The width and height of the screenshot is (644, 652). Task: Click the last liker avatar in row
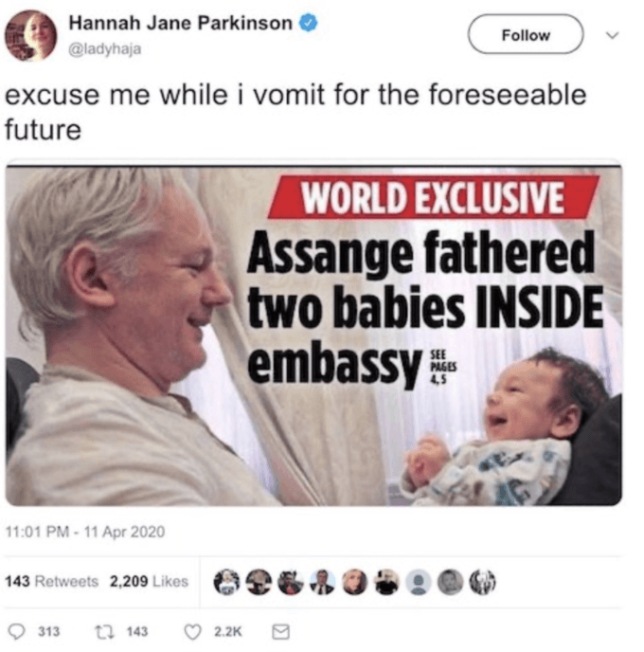482,581
